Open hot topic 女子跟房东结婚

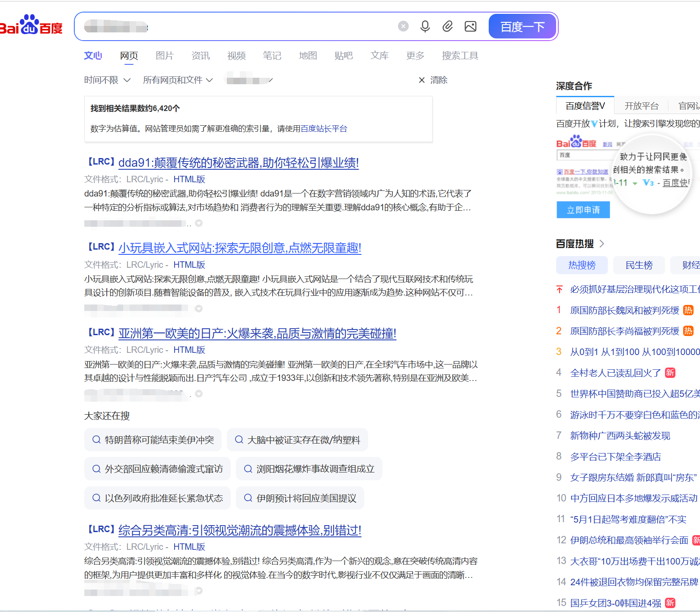pos(633,478)
